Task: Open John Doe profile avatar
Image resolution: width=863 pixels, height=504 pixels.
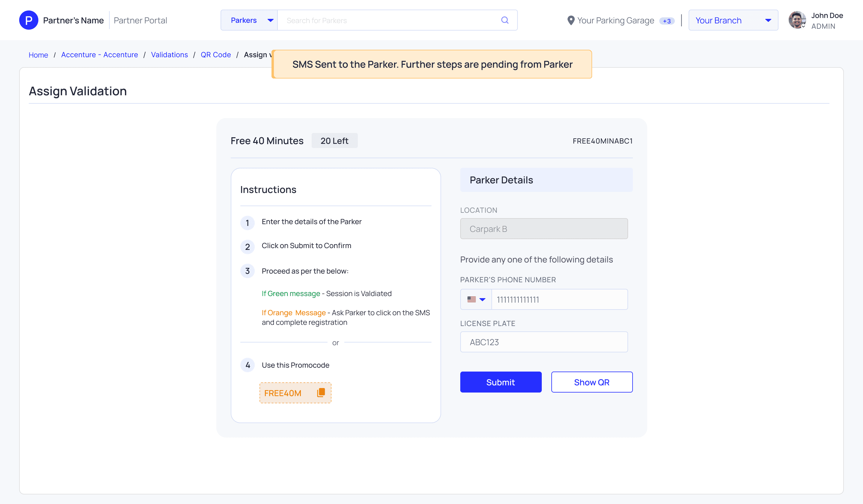Action: coord(797,20)
